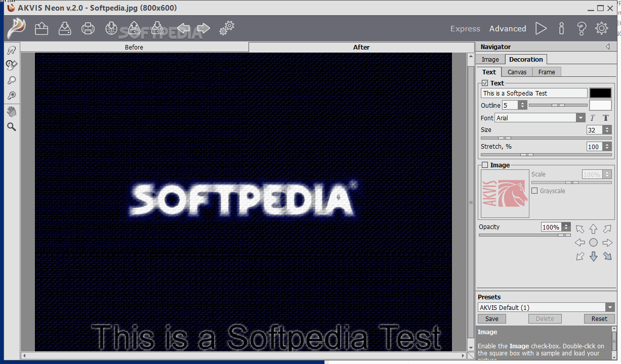The image size is (621, 364).
Task: Adjust the Opacity value stepper
Action: tap(566, 227)
